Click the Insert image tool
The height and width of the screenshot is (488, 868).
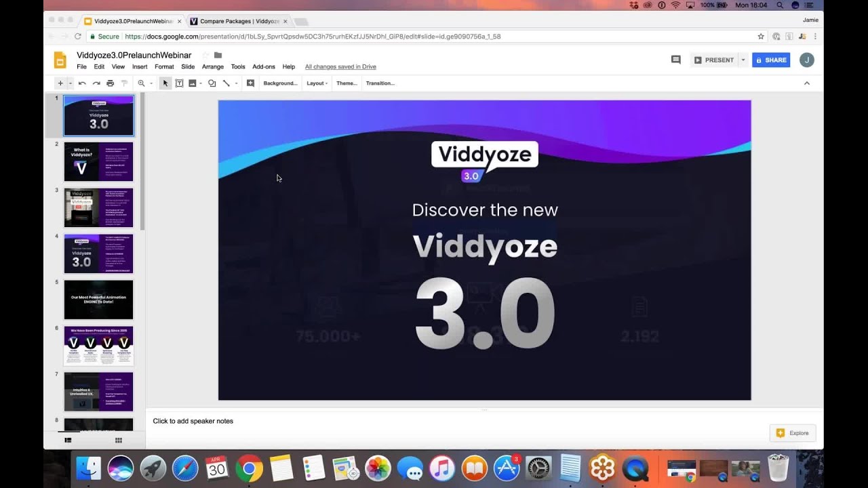pyautogui.click(x=193, y=83)
